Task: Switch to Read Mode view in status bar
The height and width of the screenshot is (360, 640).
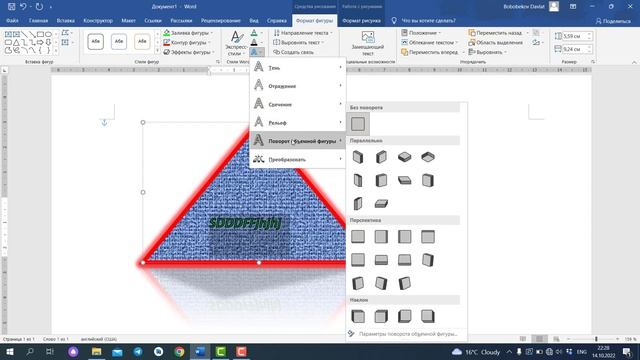Action: pyautogui.click(x=523, y=339)
